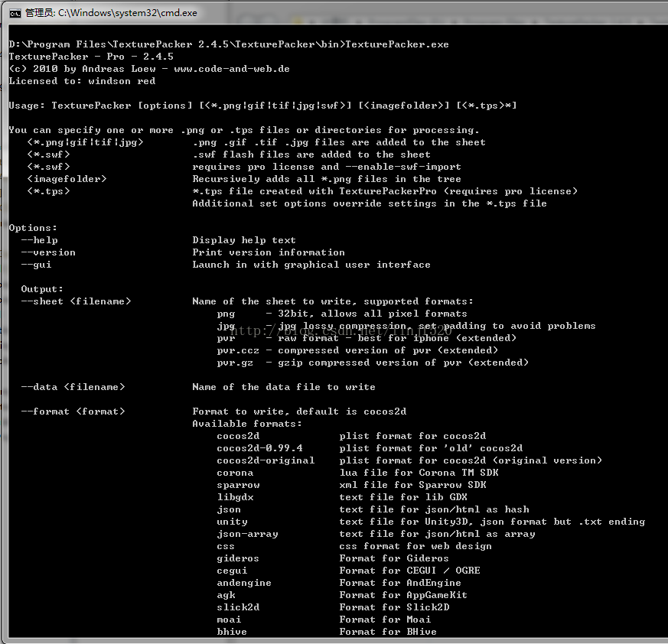Image resolution: width=668 pixels, height=644 pixels.
Task: Click the 'Output:' heading
Action: [42, 290]
